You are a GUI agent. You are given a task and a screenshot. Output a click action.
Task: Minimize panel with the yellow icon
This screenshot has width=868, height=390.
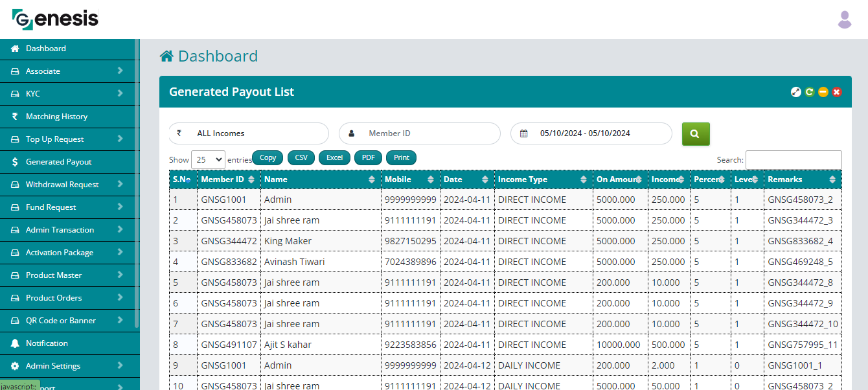pyautogui.click(x=823, y=92)
